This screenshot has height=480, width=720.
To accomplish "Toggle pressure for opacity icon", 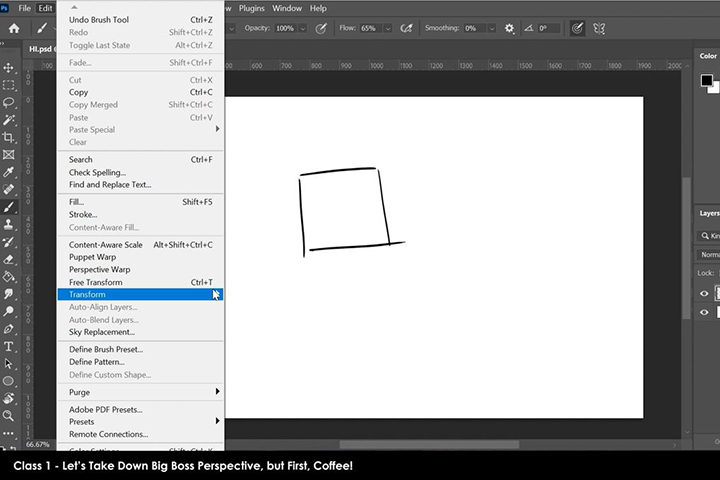I will tap(321, 28).
